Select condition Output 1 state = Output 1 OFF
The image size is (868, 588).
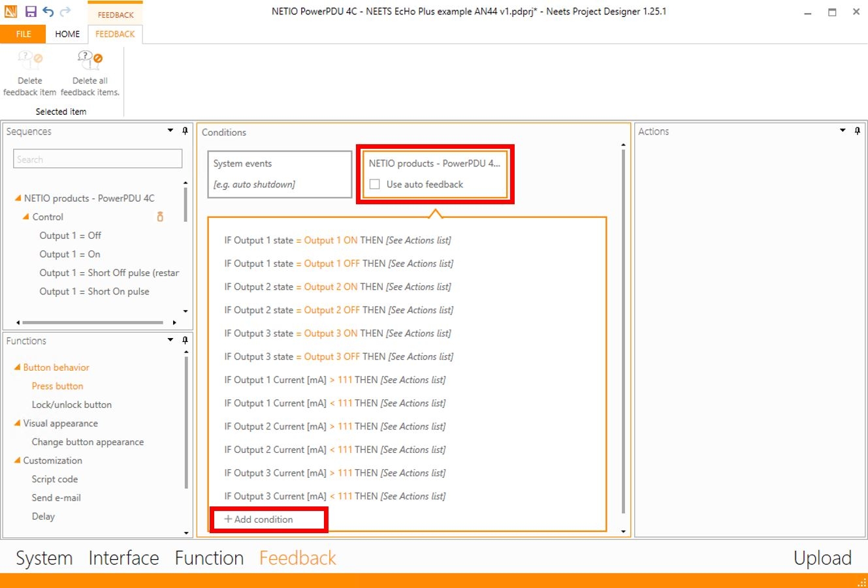(x=339, y=264)
